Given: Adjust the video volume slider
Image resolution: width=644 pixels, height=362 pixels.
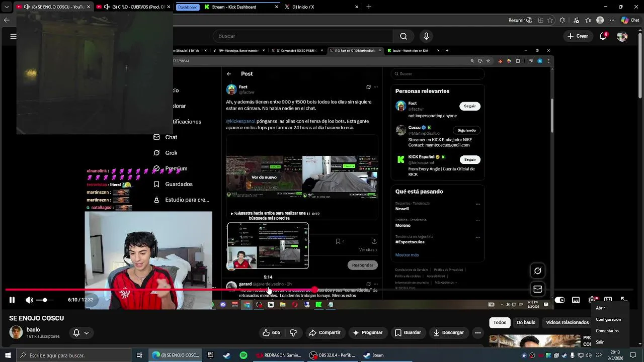Looking at the screenshot, I should [45, 300].
